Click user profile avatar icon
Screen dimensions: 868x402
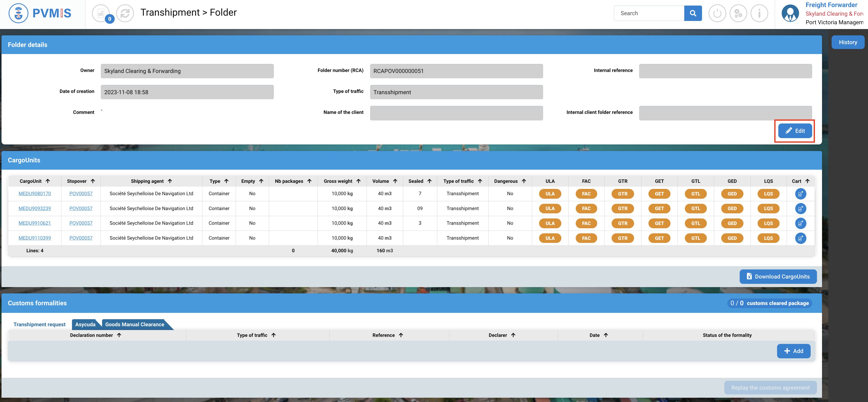790,13
